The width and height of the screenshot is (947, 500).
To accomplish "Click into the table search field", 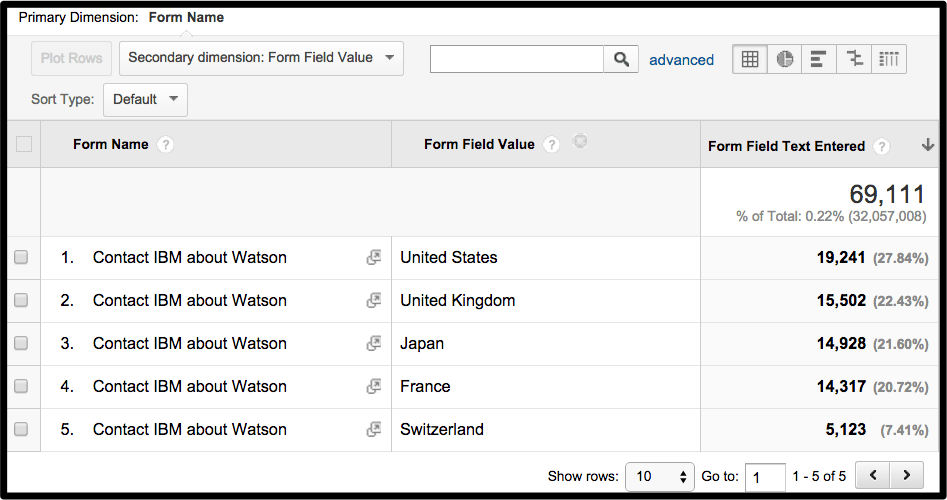I will (517, 59).
